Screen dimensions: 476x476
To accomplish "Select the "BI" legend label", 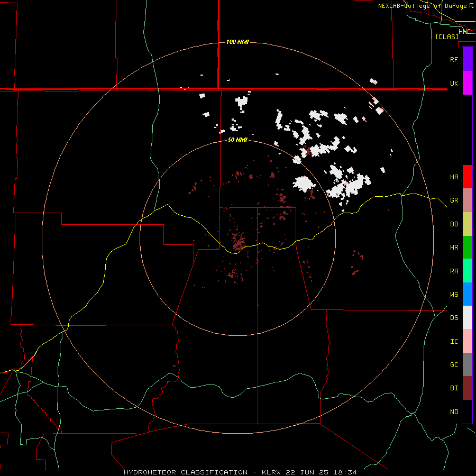I will click(x=454, y=388).
